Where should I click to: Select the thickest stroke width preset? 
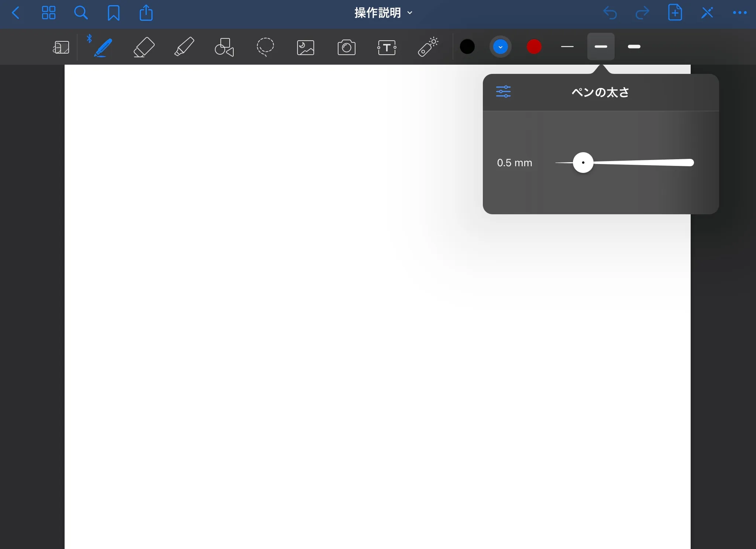coord(634,47)
